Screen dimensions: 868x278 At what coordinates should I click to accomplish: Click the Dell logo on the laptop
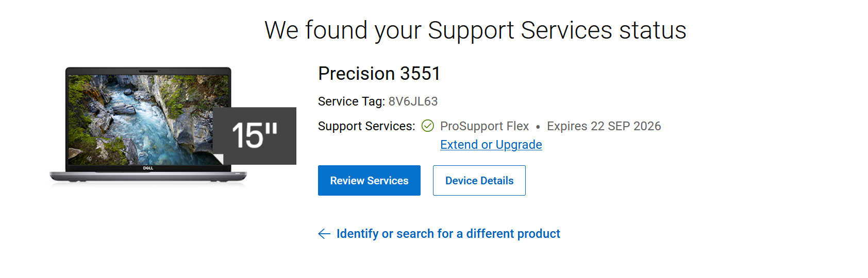coord(148,168)
